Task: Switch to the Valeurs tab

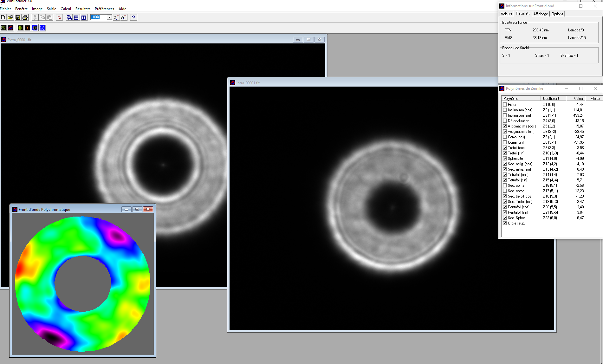Action: [x=506, y=14]
